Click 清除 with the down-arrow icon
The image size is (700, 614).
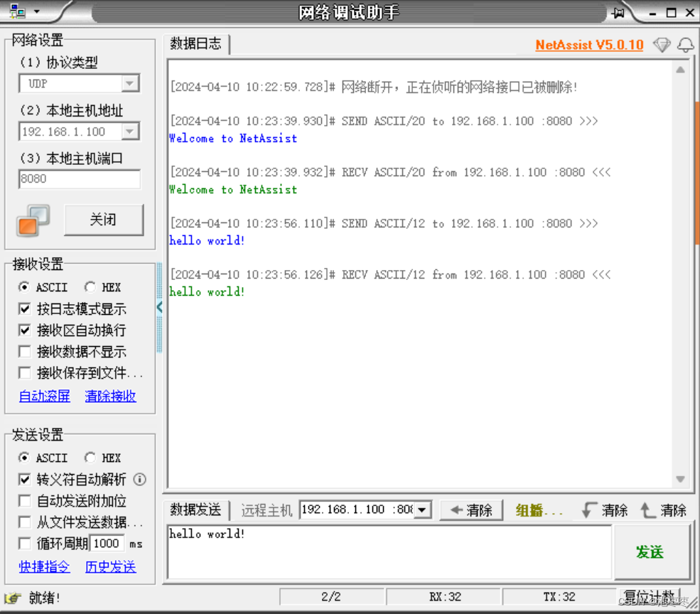(605, 510)
